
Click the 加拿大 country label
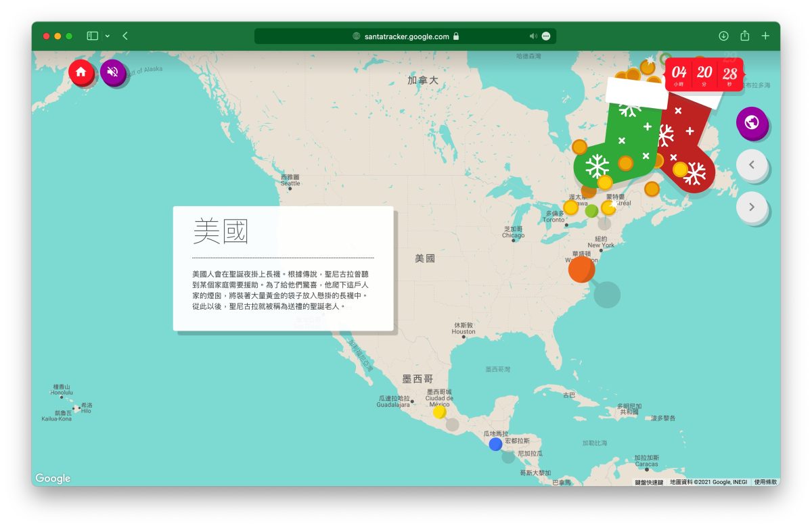coord(423,80)
